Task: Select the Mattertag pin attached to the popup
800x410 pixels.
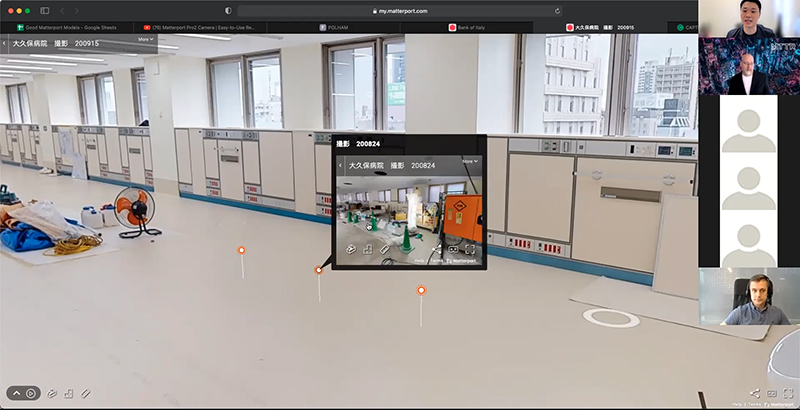Action: coord(319,270)
